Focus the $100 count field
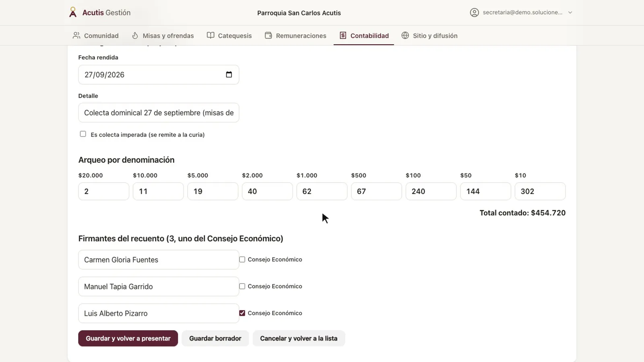The image size is (644, 362). [x=431, y=191]
